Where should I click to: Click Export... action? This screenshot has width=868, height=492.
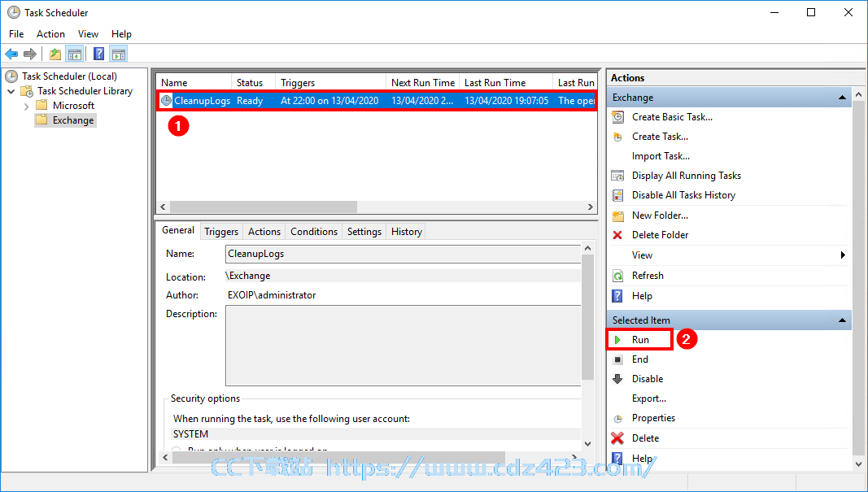coord(649,398)
